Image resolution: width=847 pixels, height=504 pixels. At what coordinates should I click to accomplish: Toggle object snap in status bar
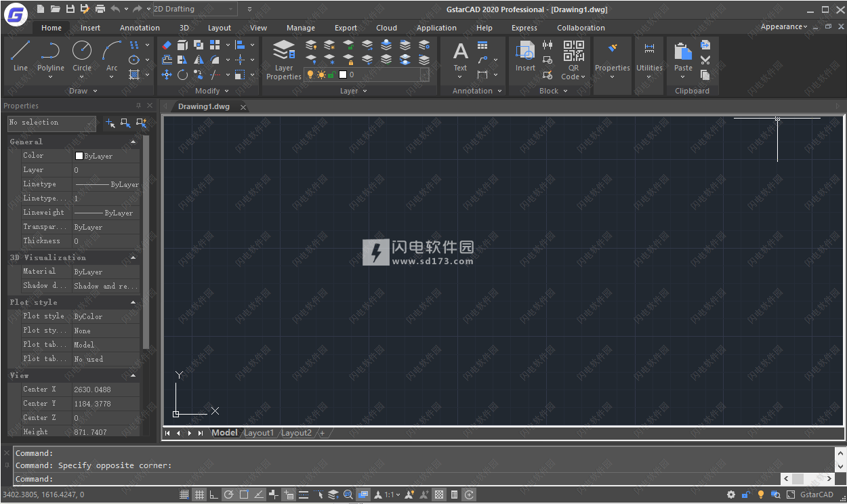click(x=244, y=495)
